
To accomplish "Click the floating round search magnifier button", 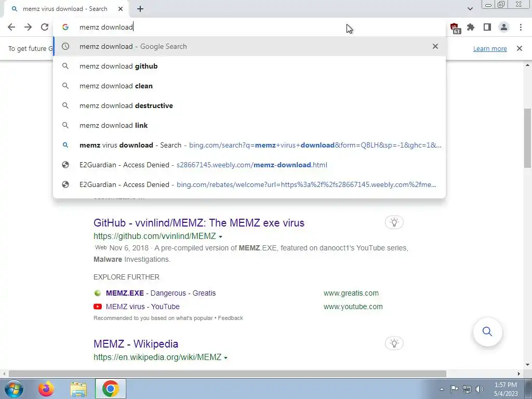I will coord(487,331).
